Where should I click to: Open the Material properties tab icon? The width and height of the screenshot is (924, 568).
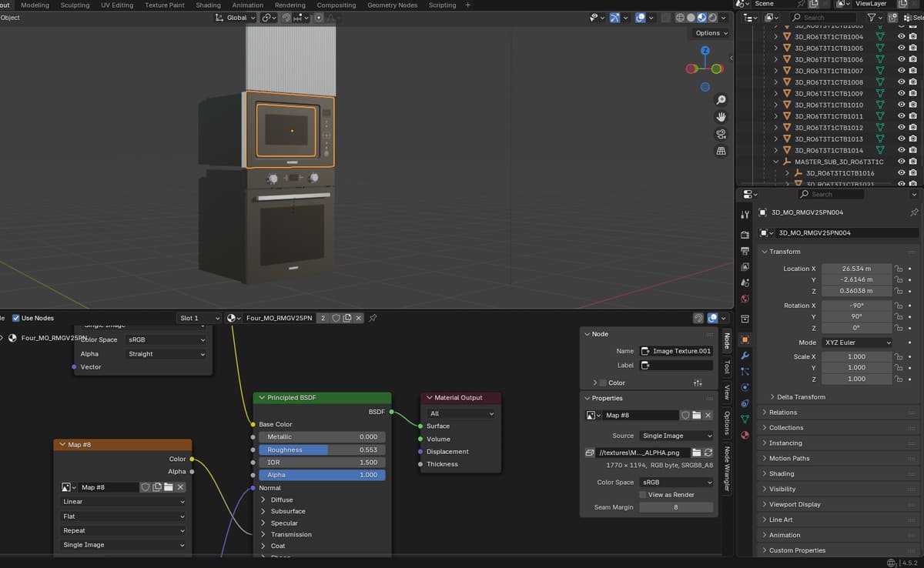(745, 436)
